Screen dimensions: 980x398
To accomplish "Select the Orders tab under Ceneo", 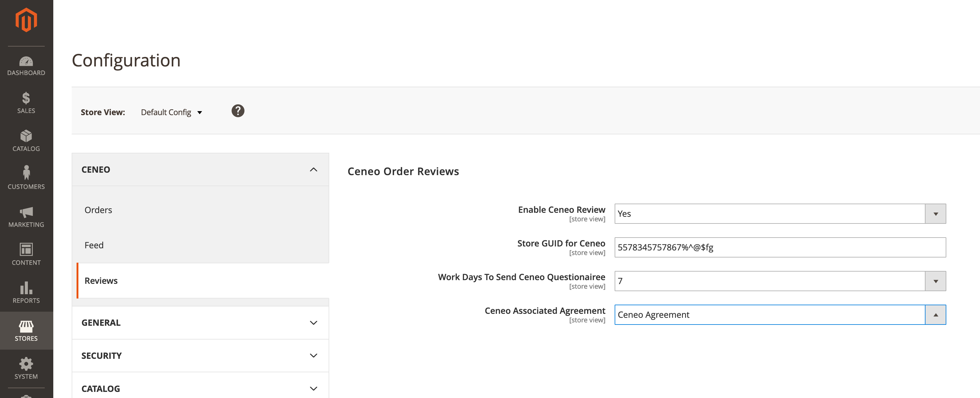I will (98, 210).
